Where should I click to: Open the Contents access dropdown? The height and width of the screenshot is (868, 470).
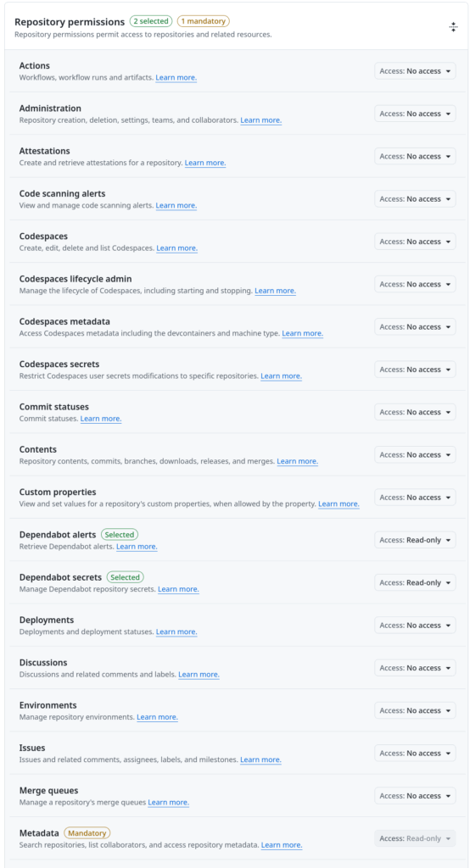tap(415, 454)
